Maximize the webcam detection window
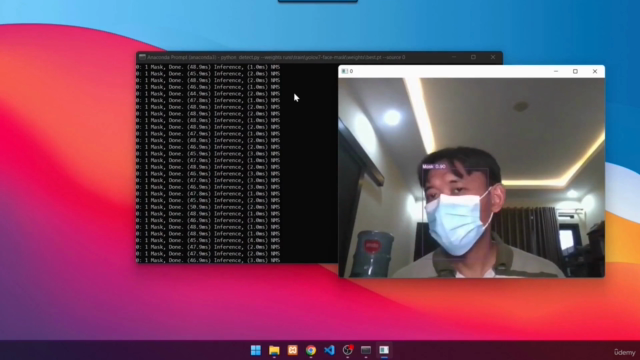Image resolution: width=640 pixels, height=360 pixels. coord(576,71)
